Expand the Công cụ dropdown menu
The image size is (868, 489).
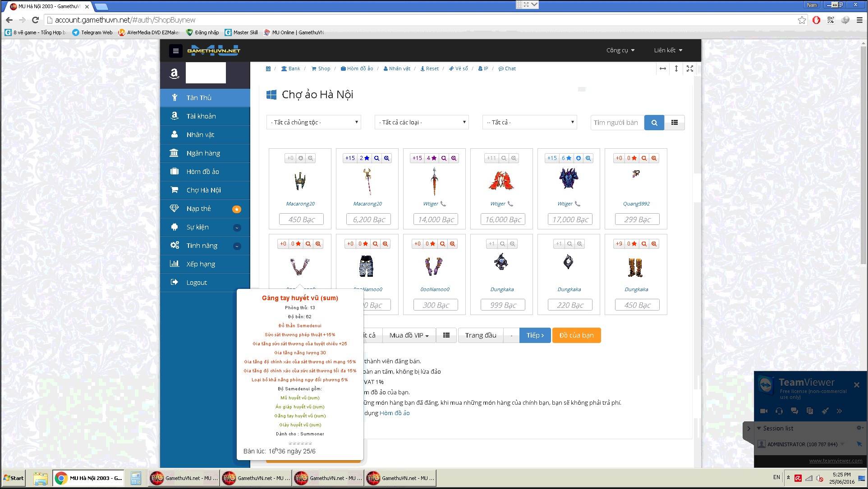pyautogui.click(x=620, y=50)
